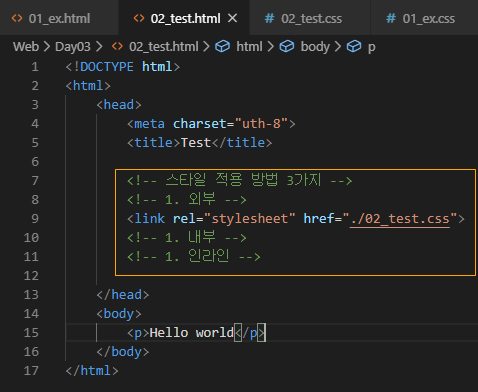Click the chevron after Day03 in breadcrumb
478x392 pixels.
click(x=99, y=47)
